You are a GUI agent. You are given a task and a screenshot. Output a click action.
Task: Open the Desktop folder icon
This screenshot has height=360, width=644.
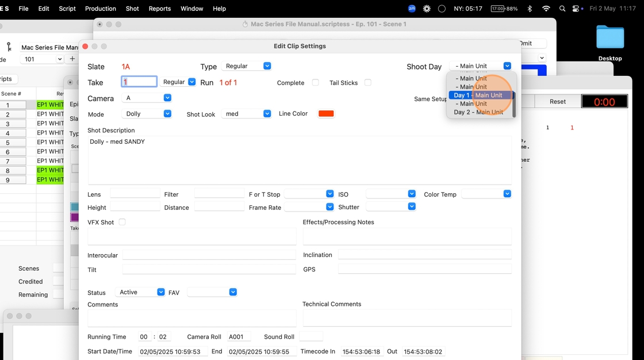pyautogui.click(x=610, y=37)
